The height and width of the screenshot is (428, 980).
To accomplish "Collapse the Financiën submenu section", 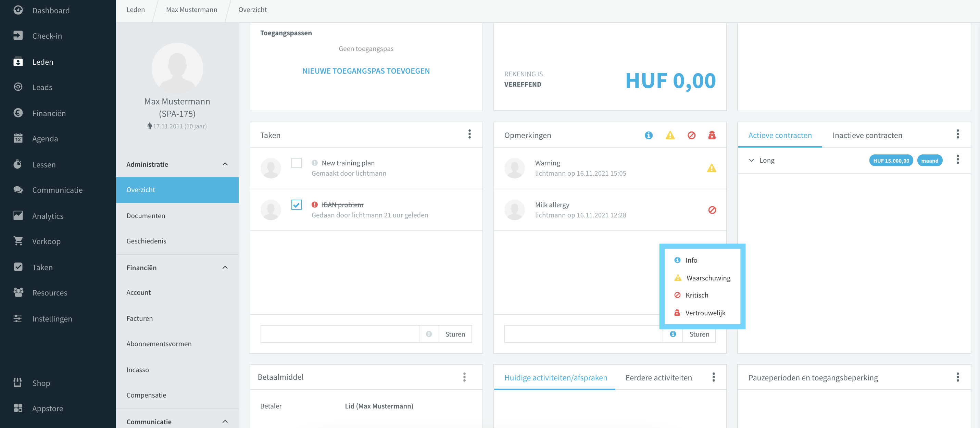I will [225, 267].
